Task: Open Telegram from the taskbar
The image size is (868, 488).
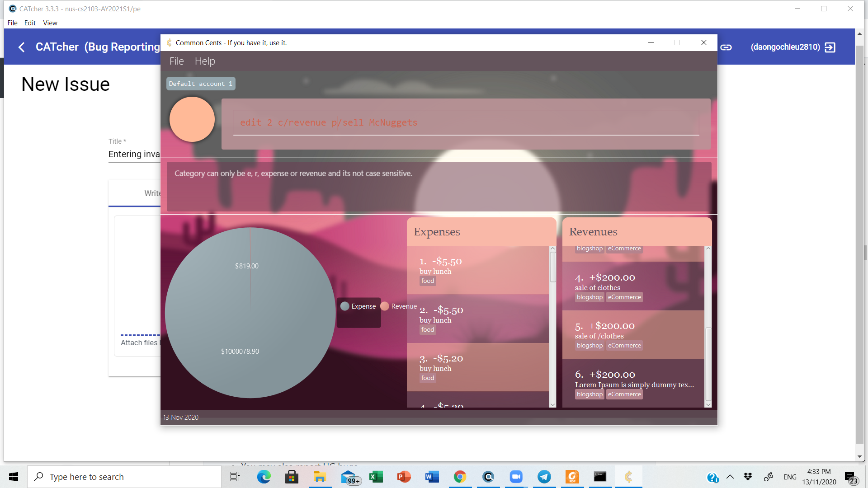Action: (x=544, y=477)
